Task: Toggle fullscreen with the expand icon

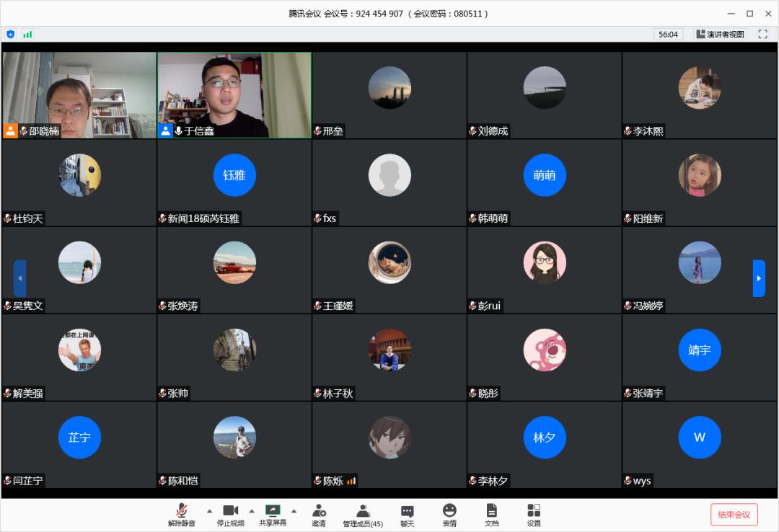Action: pos(763,33)
